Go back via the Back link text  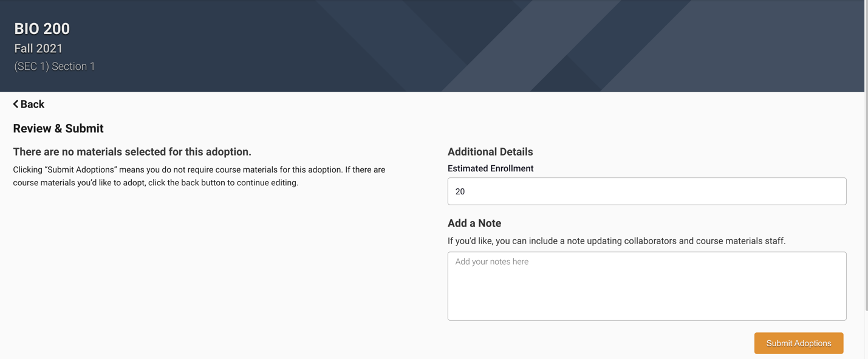coord(32,104)
